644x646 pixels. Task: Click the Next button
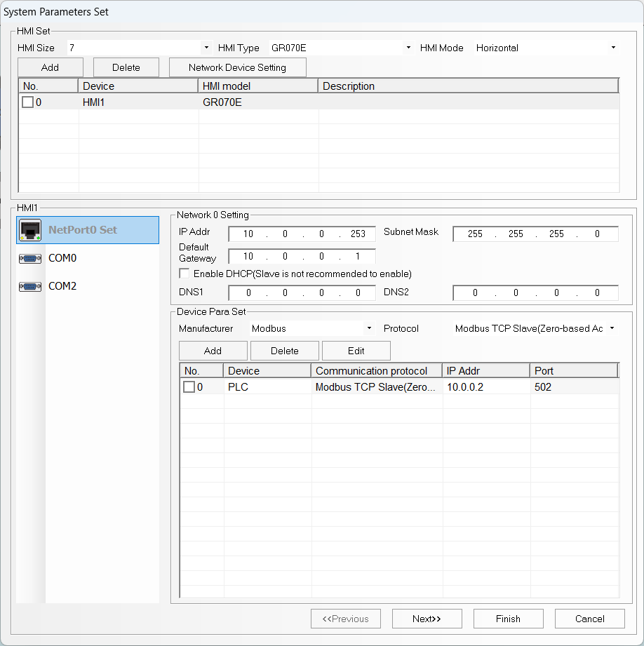pyautogui.click(x=427, y=619)
